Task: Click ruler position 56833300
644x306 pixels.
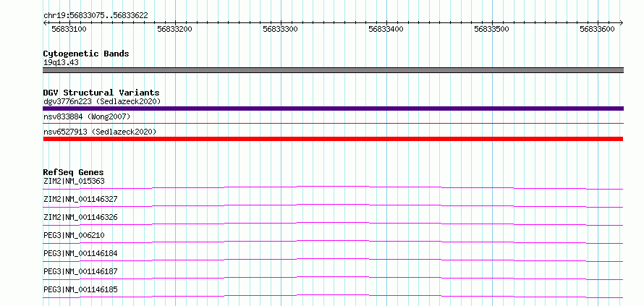Action: [280, 29]
